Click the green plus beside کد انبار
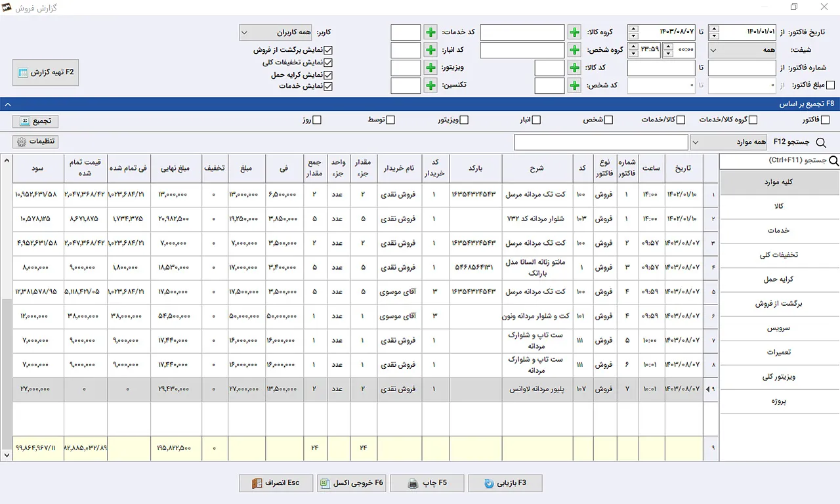 (x=430, y=50)
